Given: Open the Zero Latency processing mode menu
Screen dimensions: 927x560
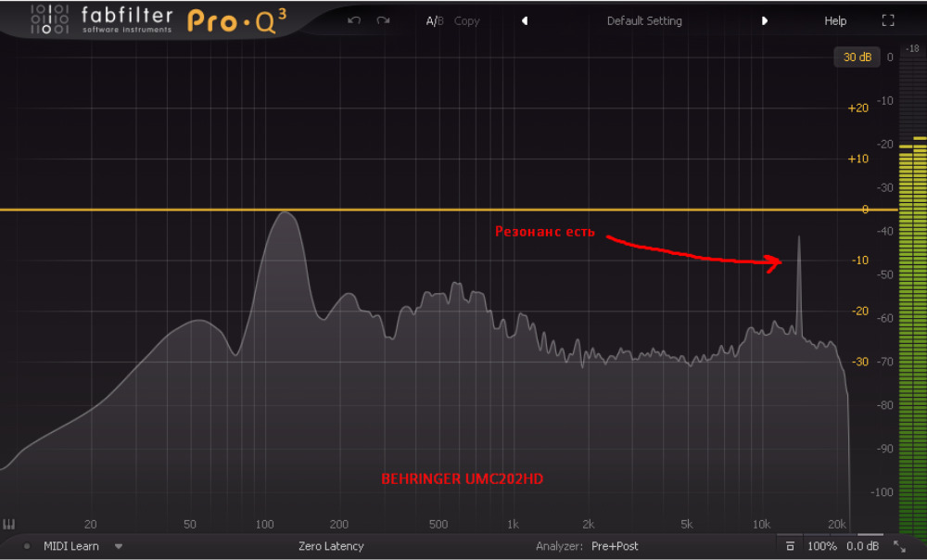Looking at the screenshot, I should click(x=331, y=546).
